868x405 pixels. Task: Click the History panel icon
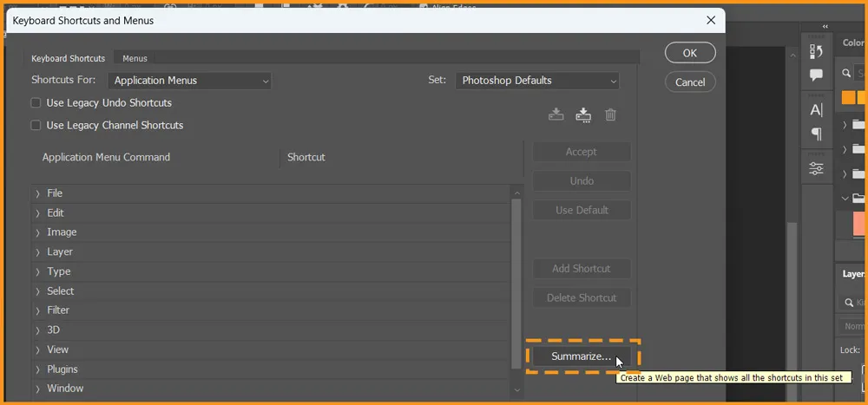pyautogui.click(x=816, y=51)
